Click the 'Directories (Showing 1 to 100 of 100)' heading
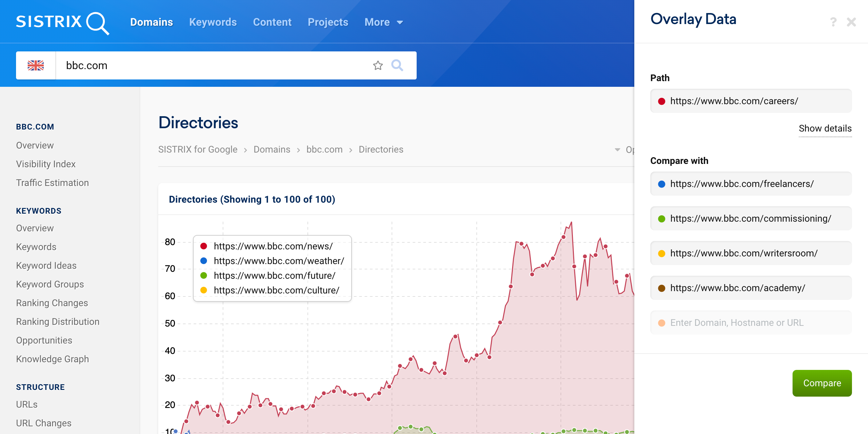This screenshot has height=434, width=868. (x=252, y=200)
